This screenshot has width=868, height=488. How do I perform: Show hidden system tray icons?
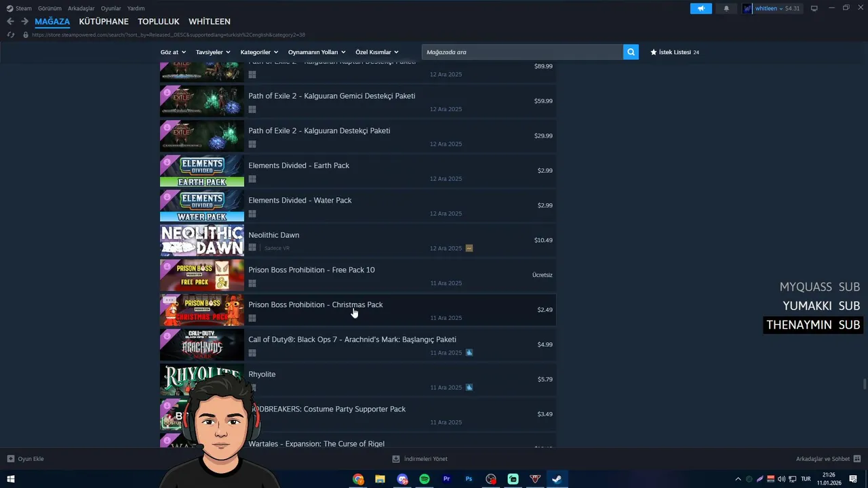tap(738, 479)
